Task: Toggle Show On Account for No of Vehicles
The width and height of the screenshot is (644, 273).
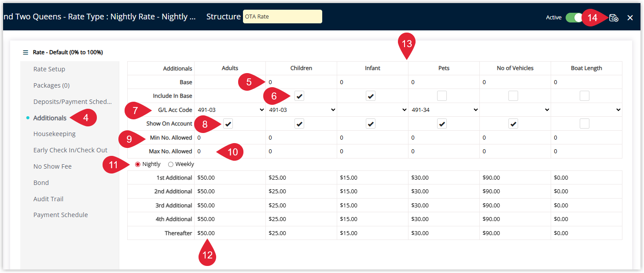Action: [x=513, y=124]
